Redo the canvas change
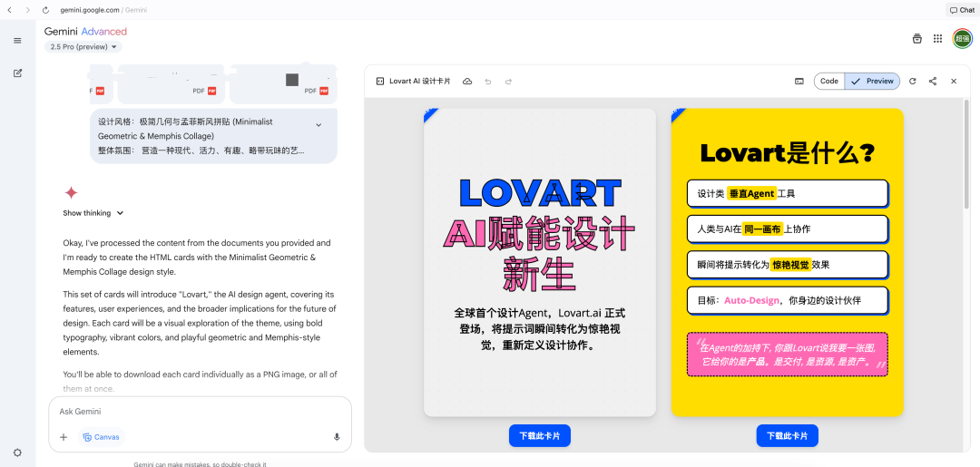Viewport: 980px width, 467px height. click(508, 82)
